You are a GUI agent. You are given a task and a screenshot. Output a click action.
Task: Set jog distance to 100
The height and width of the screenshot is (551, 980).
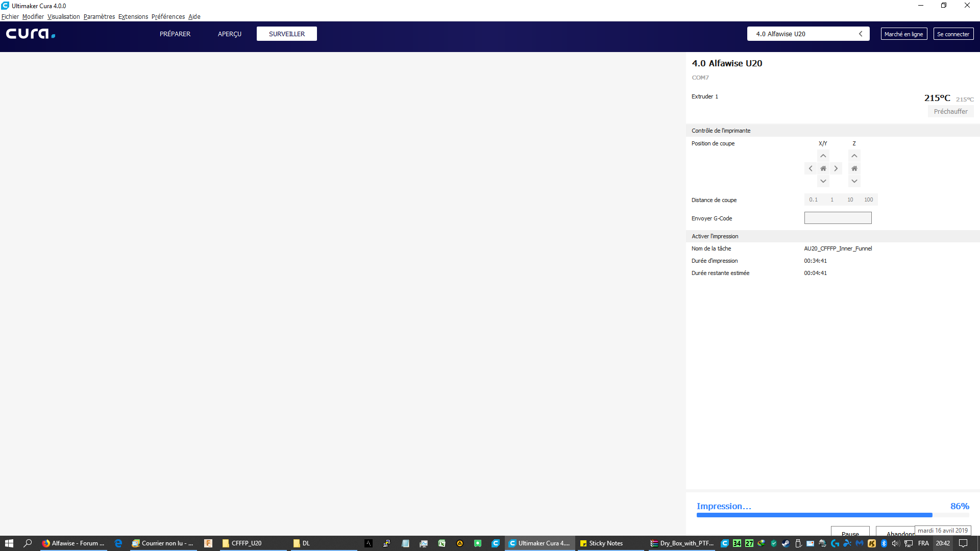tap(869, 199)
